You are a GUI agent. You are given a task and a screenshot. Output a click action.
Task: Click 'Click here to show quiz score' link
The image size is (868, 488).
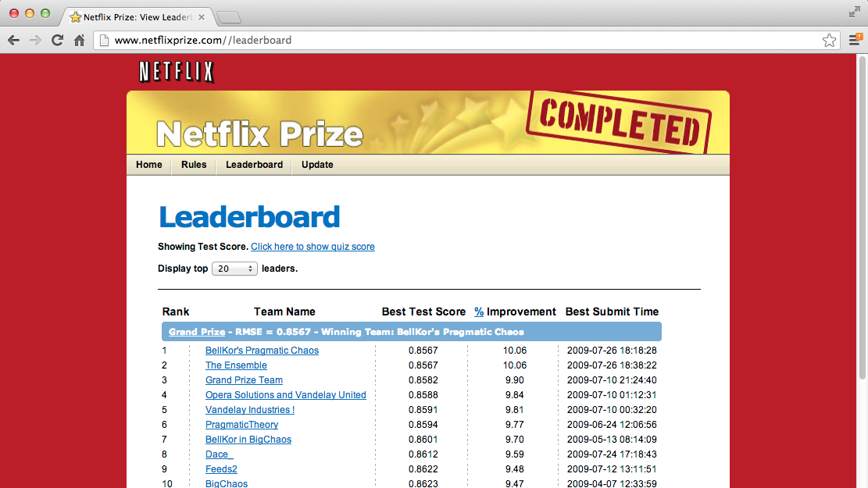pyautogui.click(x=313, y=247)
